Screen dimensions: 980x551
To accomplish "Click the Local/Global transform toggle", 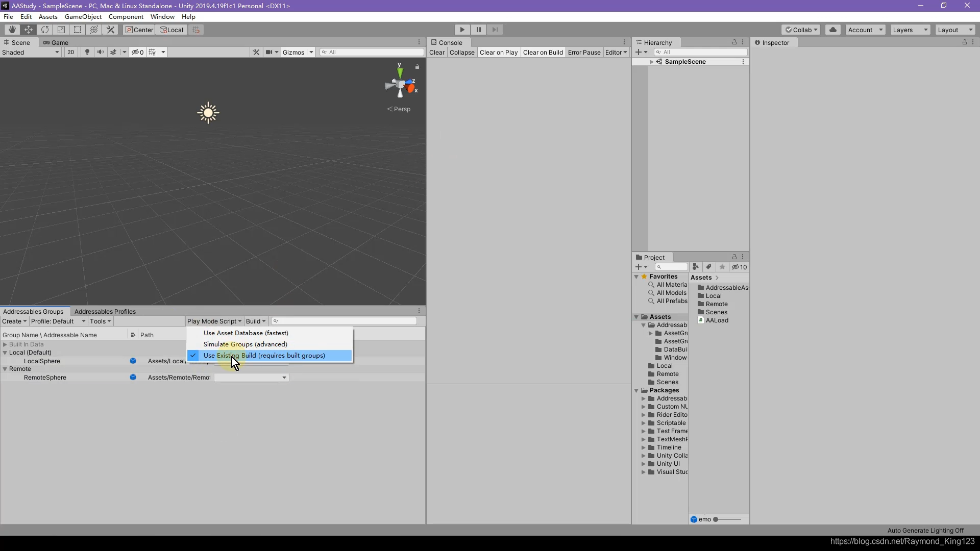I will tap(173, 29).
